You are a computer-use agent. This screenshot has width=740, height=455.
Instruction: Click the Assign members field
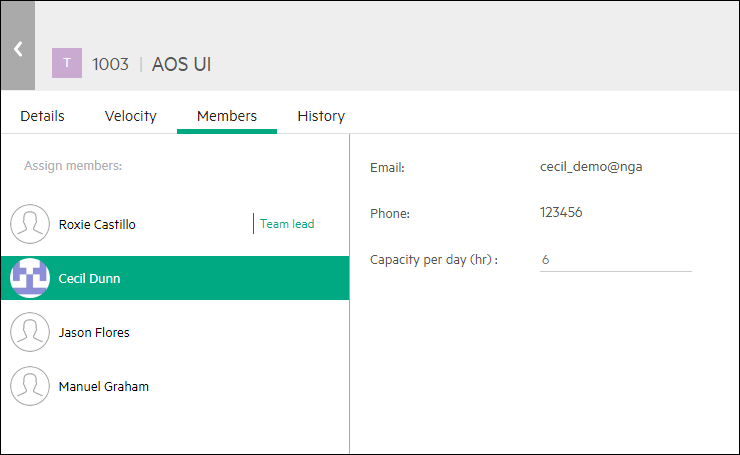tap(73, 166)
